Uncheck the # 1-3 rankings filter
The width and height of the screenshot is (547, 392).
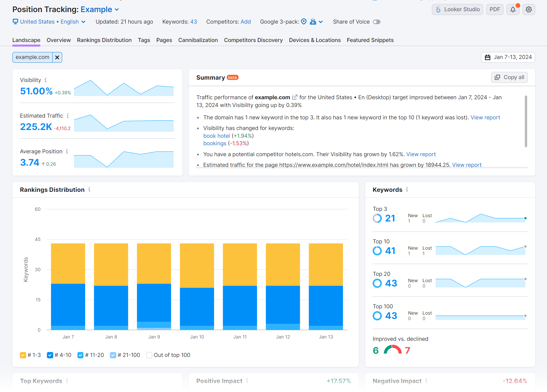tap(23, 355)
